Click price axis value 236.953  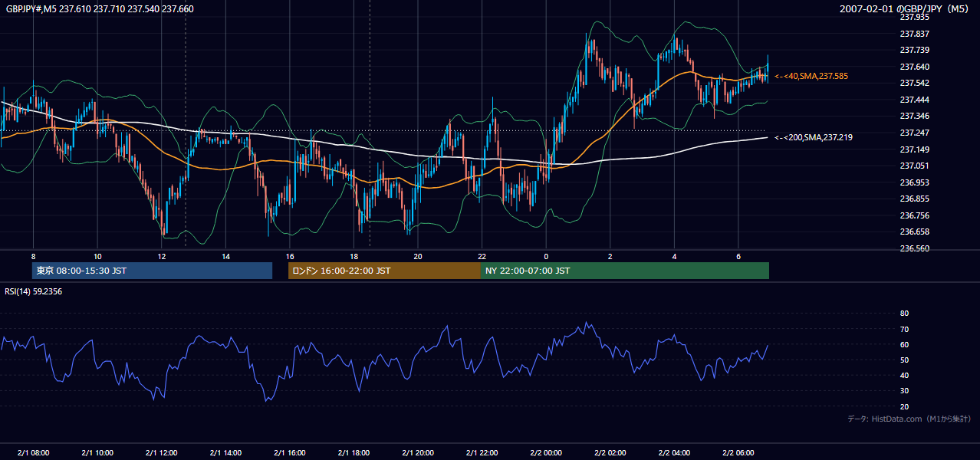(x=914, y=182)
